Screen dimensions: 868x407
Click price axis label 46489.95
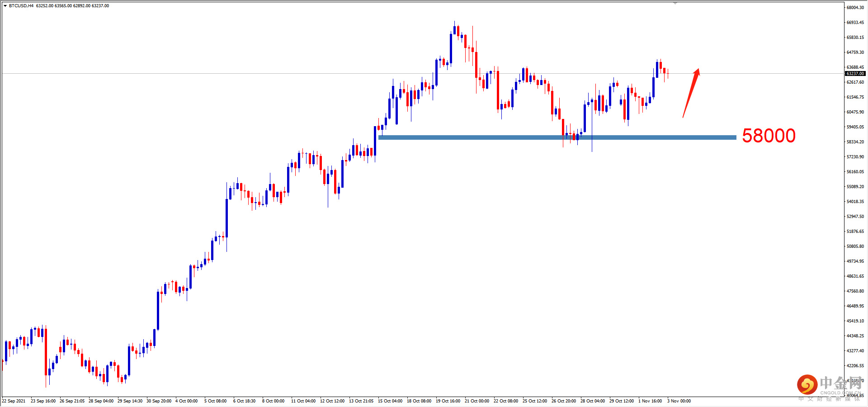point(855,306)
